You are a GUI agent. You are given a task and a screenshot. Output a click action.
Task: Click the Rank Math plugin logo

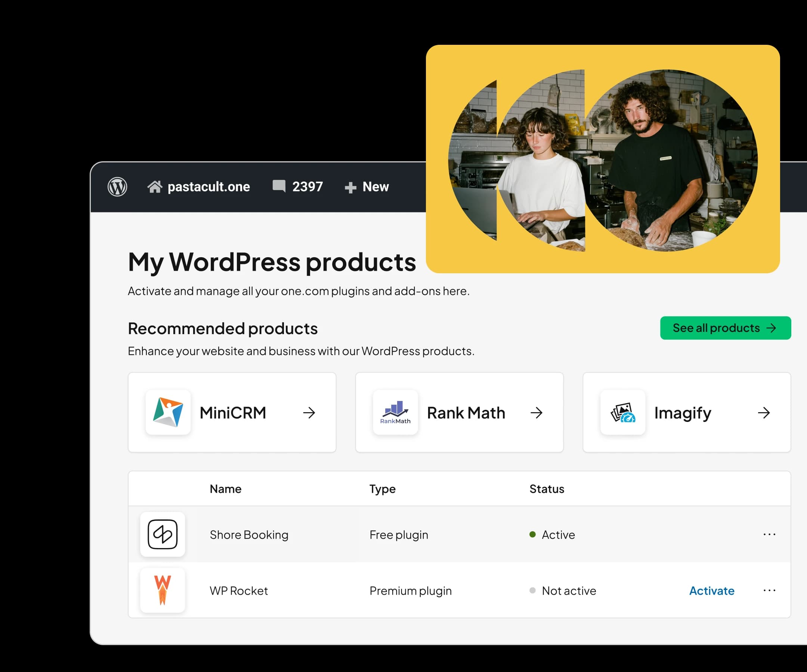[395, 413]
